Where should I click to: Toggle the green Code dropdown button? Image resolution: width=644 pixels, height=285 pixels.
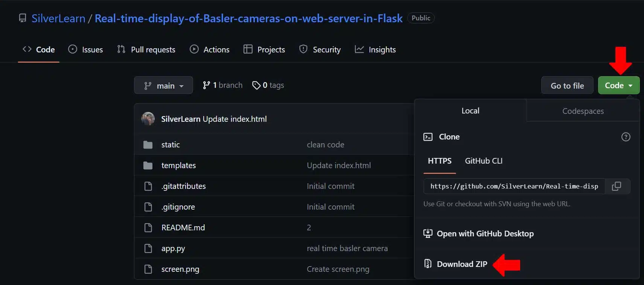[x=618, y=86]
